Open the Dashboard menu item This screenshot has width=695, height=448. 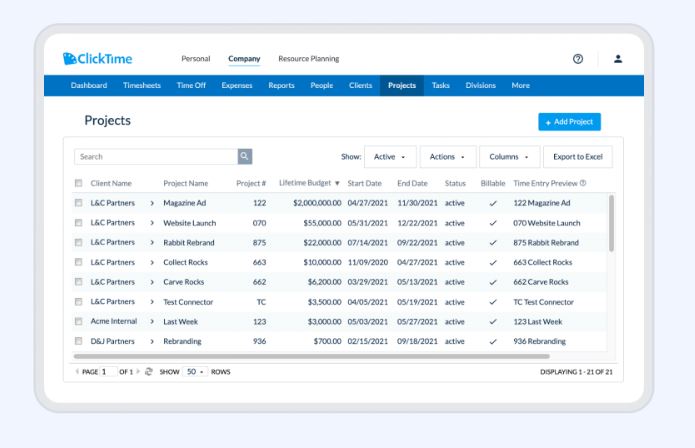pos(89,85)
